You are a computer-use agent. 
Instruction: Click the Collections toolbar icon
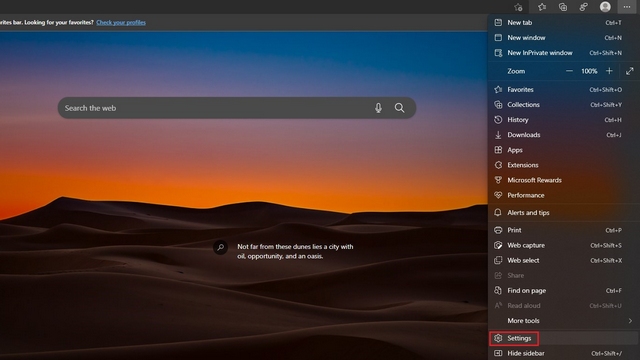click(x=563, y=7)
